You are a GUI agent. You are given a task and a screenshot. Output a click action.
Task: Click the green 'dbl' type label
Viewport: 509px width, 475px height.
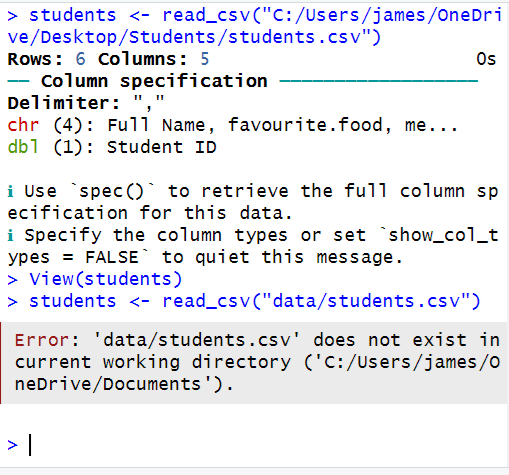tap(23, 147)
